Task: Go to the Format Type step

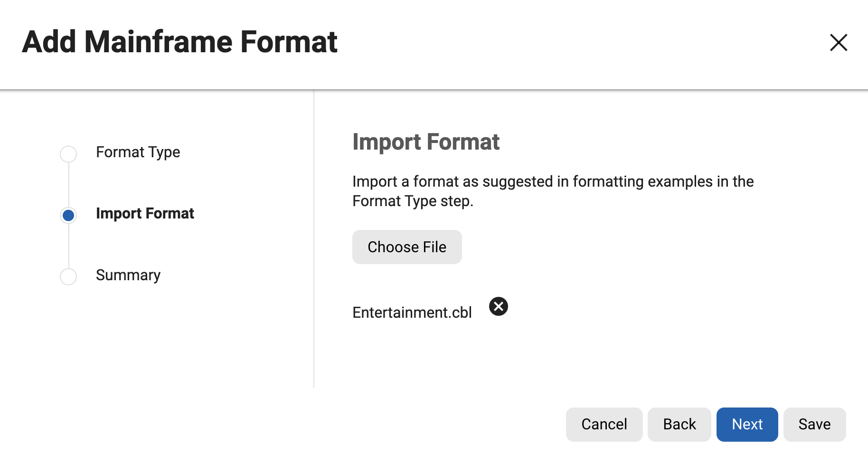Action: (138, 152)
